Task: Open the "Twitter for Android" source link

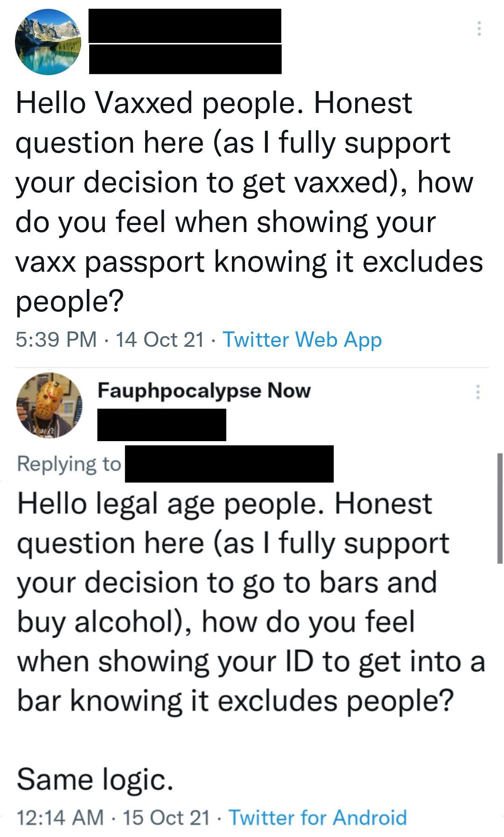Action: [x=317, y=817]
